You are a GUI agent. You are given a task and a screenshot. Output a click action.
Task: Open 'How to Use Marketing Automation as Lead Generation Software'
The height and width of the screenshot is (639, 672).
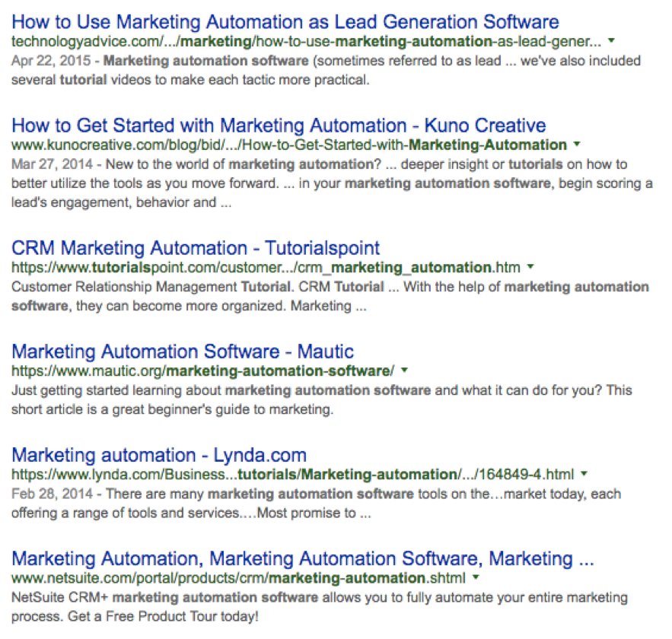pyautogui.click(x=285, y=22)
